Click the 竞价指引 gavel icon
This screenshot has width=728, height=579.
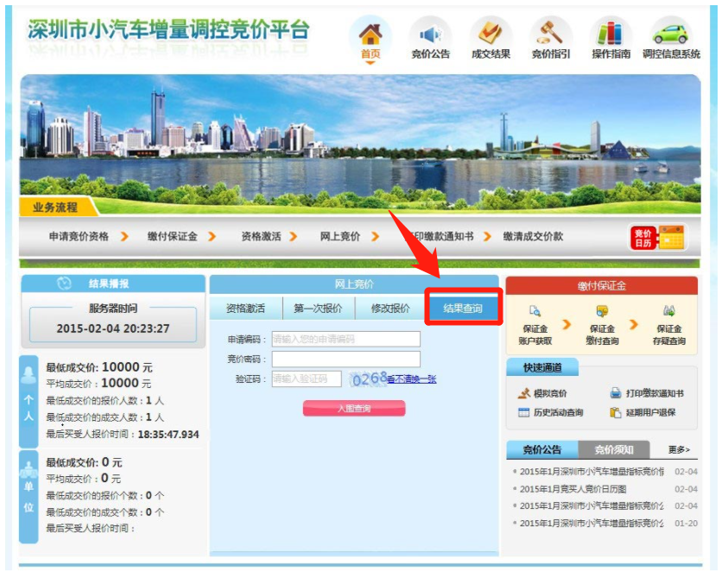tap(549, 35)
